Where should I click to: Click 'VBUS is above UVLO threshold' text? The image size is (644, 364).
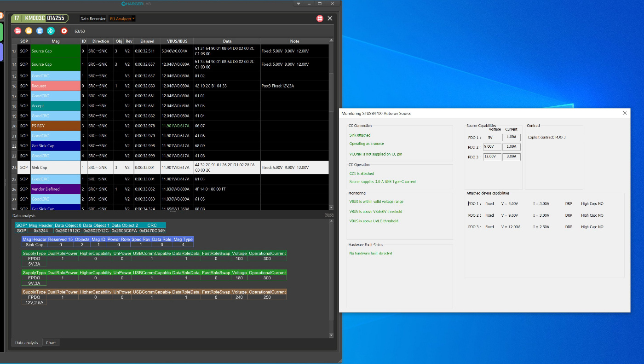[x=374, y=221]
